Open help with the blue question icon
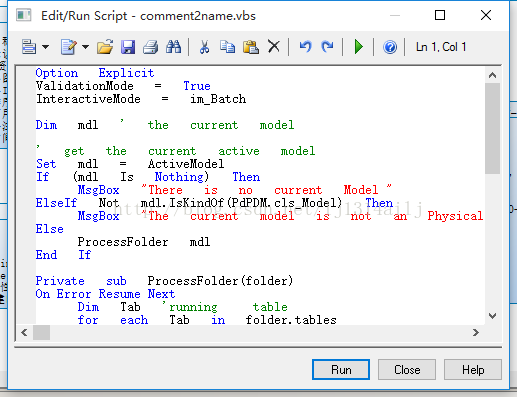Viewport: 517px width, 397px height. 390,47
